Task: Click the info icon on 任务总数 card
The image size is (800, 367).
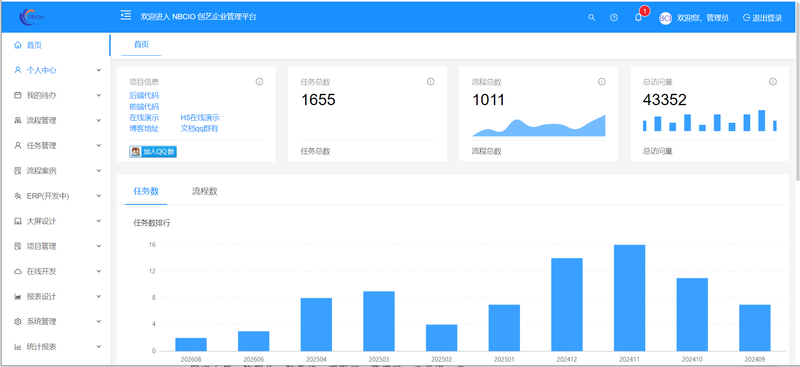Action: click(430, 82)
